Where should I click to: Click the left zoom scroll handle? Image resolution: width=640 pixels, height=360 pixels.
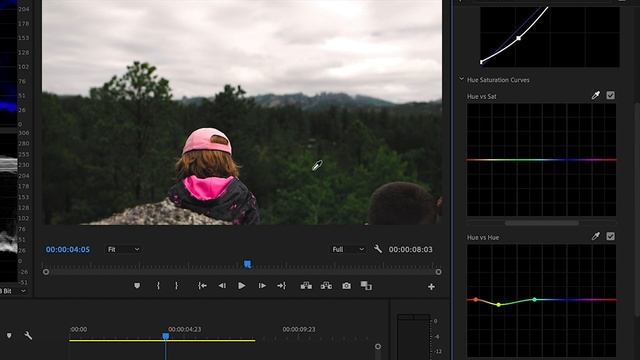pos(46,272)
